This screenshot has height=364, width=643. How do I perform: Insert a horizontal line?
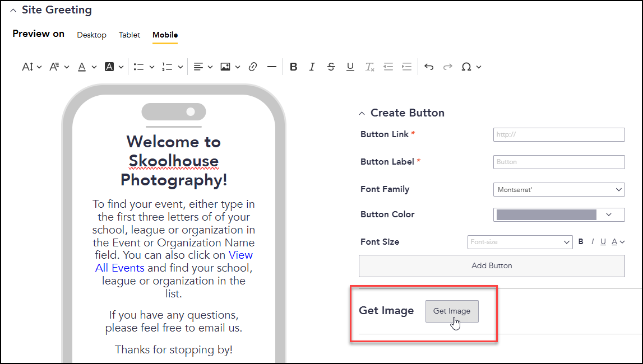tap(272, 67)
